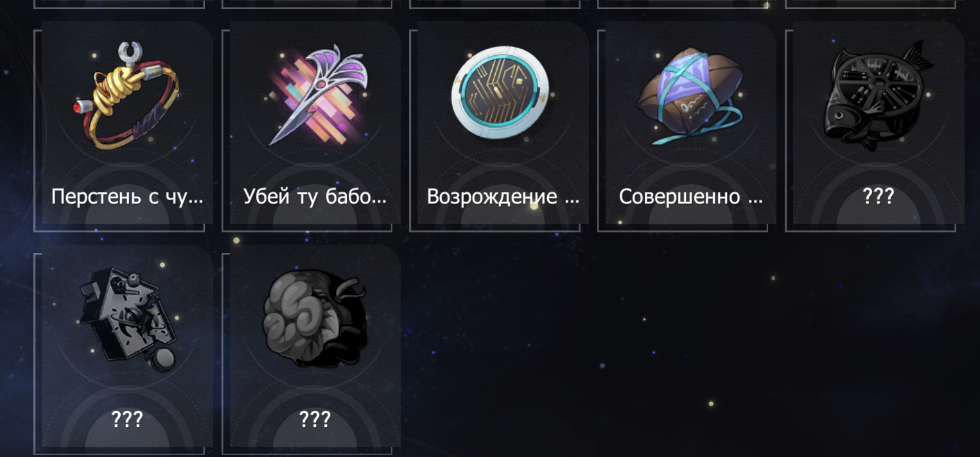Viewport: 980px width, 457px height.
Task: Click the locked fish-shaped silhouette icon
Action: point(879,95)
